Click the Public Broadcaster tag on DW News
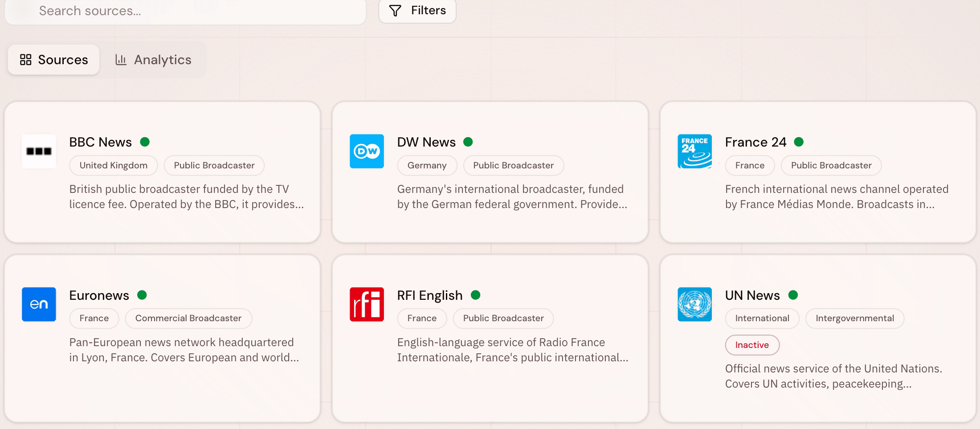 [x=513, y=165]
